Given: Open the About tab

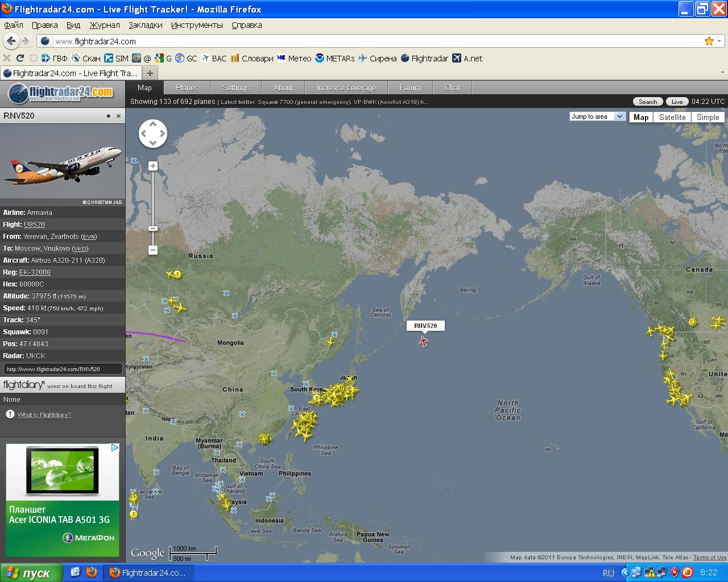Looking at the screenshot, I should click(283, 88).
